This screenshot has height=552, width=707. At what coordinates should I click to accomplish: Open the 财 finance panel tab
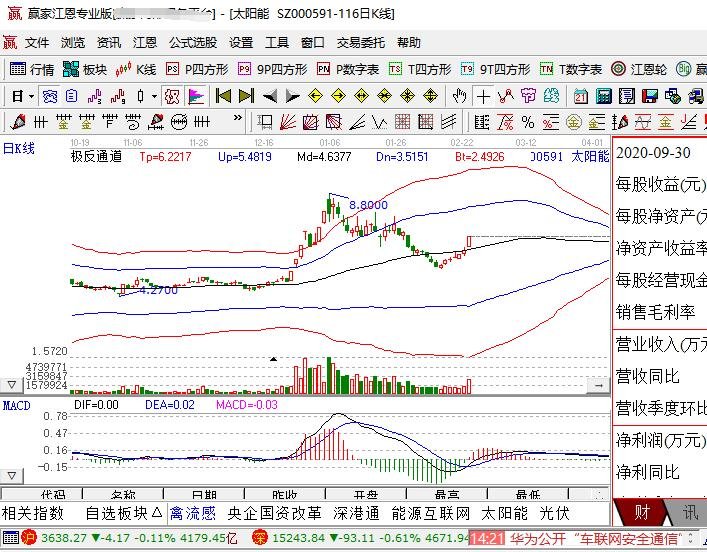click(x=642, y=513)
